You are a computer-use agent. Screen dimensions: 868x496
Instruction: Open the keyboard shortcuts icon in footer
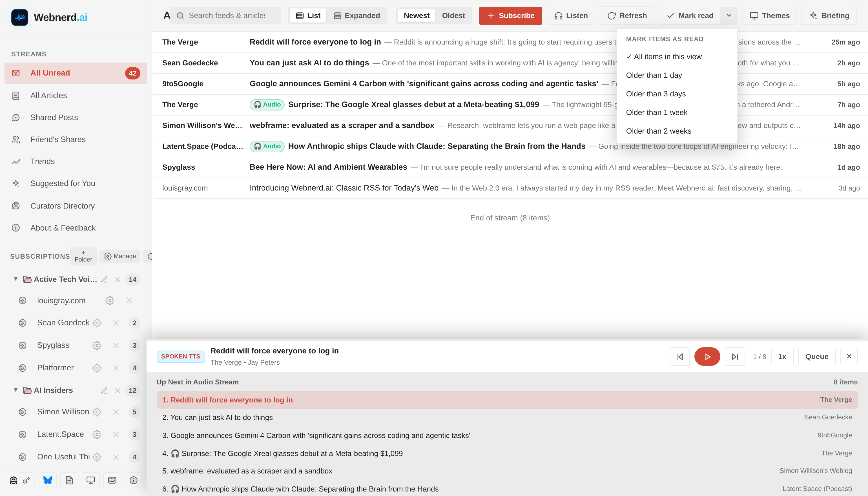point(112,480)
